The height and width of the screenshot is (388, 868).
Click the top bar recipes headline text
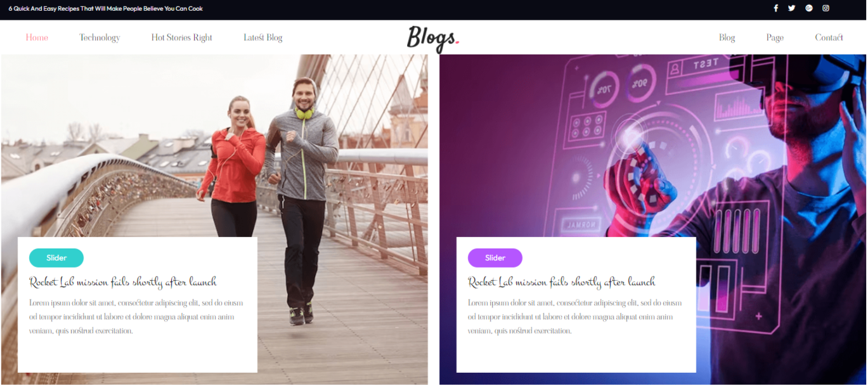click(x=106, y=9)
